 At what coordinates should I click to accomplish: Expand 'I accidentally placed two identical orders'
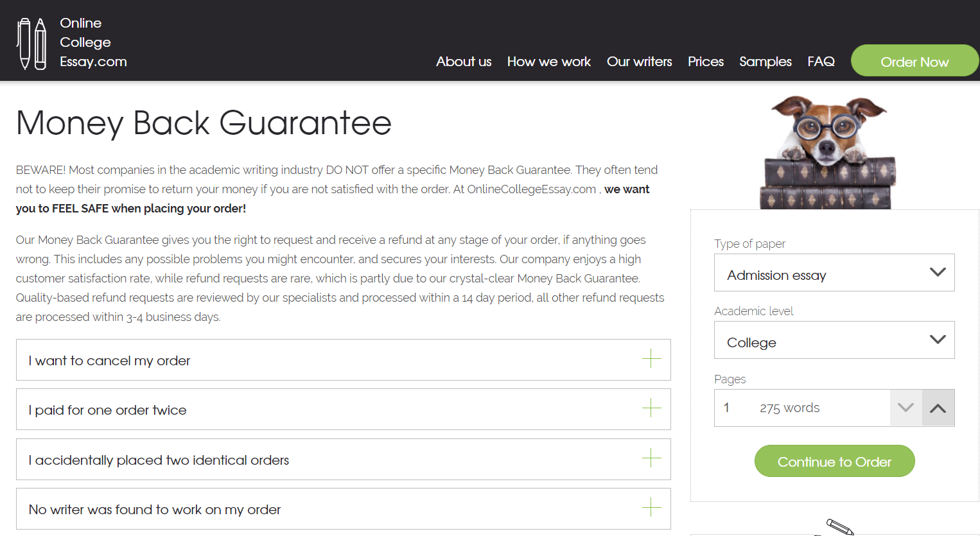(344, 460)
